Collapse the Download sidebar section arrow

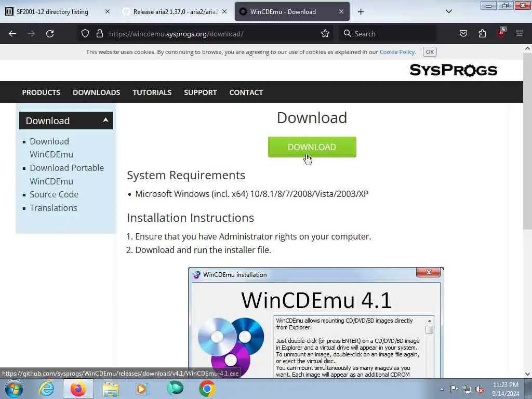coord(105,120)
